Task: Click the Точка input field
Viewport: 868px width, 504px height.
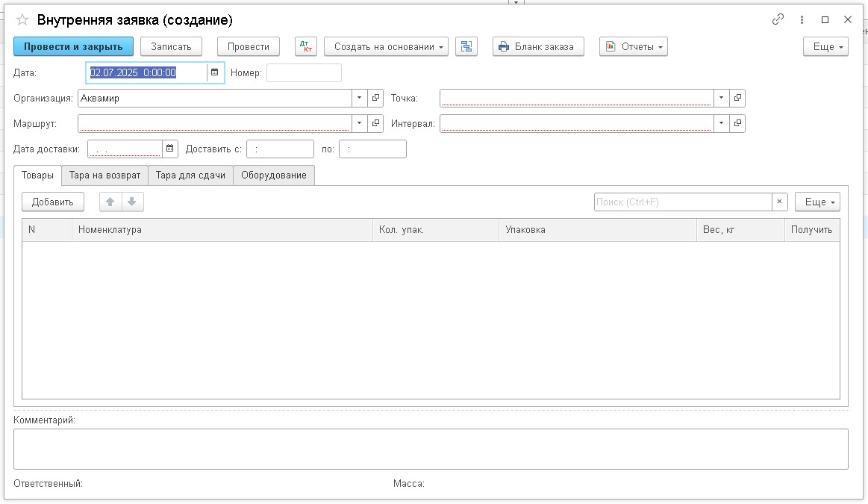Action: 577,98
